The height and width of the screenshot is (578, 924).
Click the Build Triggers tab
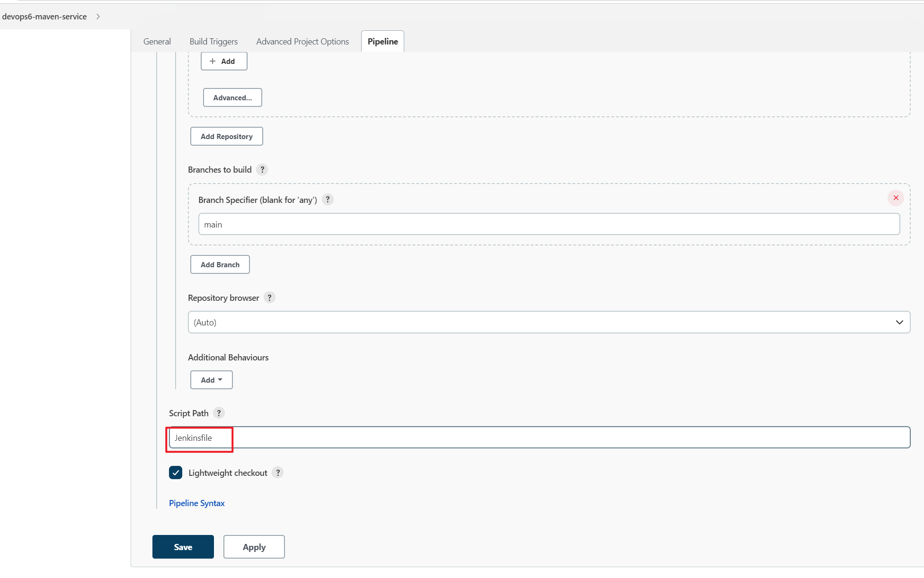(x=214, y=41)
